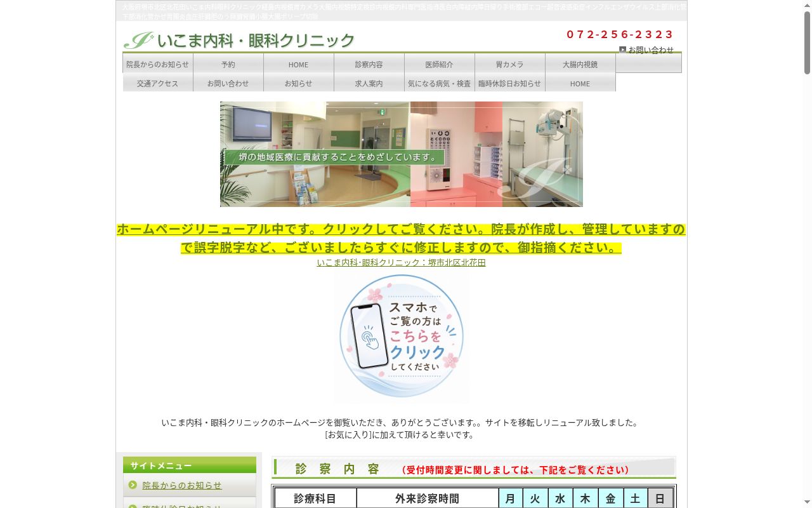This screenshot has height=508, width=812.
Task: Open お問い合わせ in the navigation bar
Action: coord(228,83)
